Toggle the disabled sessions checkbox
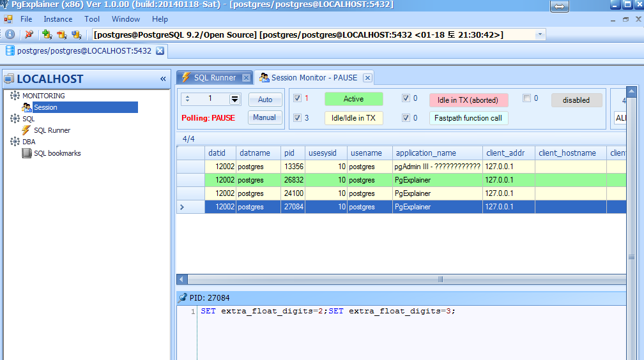Image resolution: width=644 pixels, height=360 pixels. coord(526,98)
